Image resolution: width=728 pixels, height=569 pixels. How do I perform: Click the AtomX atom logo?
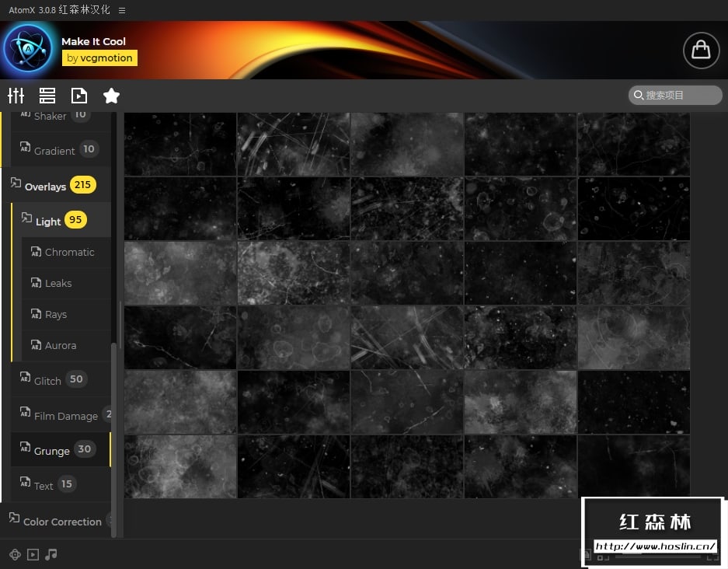pyautogui.click(x=28, y=48)
